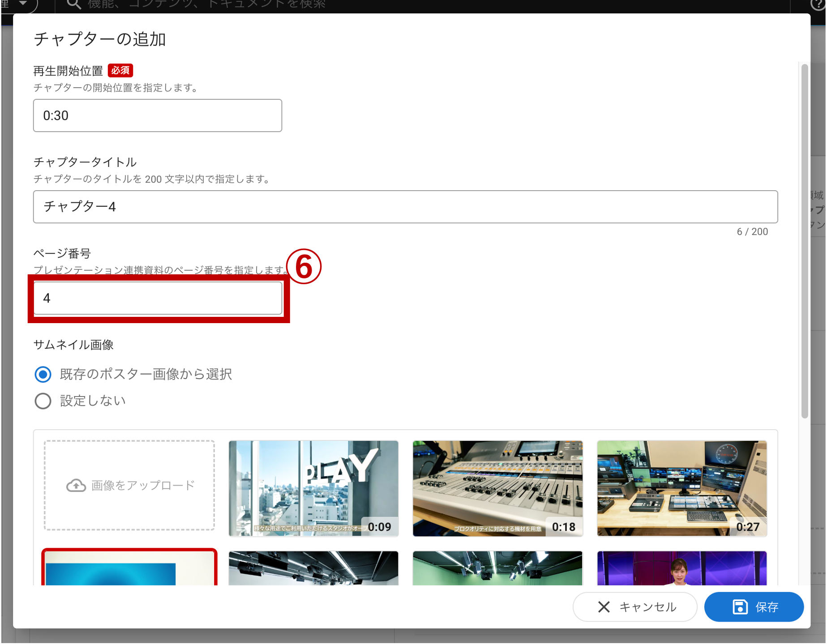827x644 pixels.
Task: Choose the 0:27 control desk thumbnail
Action: [x=682, y=489]
